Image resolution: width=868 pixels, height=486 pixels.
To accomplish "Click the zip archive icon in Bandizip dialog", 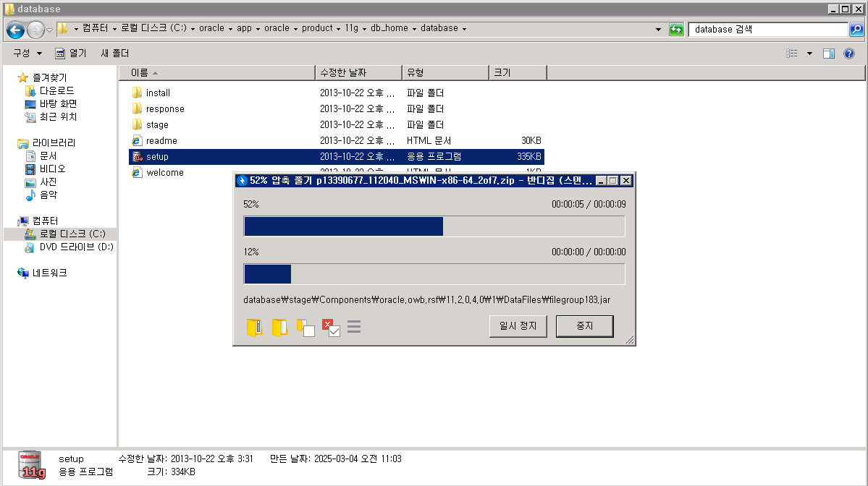I will point(255,328).
